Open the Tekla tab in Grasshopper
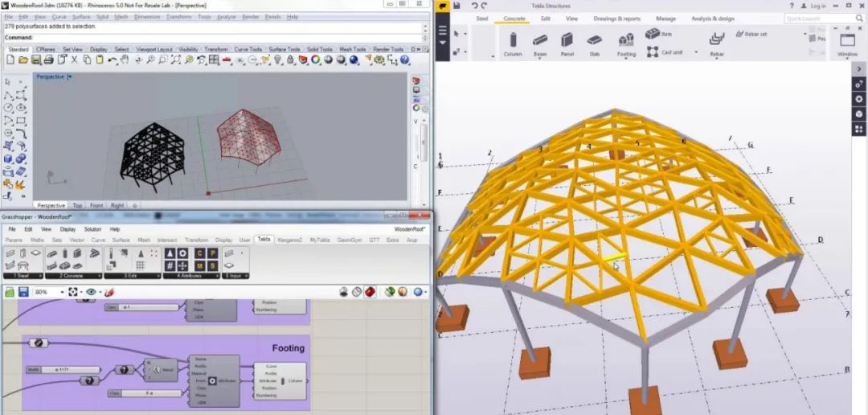This screenshot has height=415, width=868. pyautogui.click(x=264, y=240)
